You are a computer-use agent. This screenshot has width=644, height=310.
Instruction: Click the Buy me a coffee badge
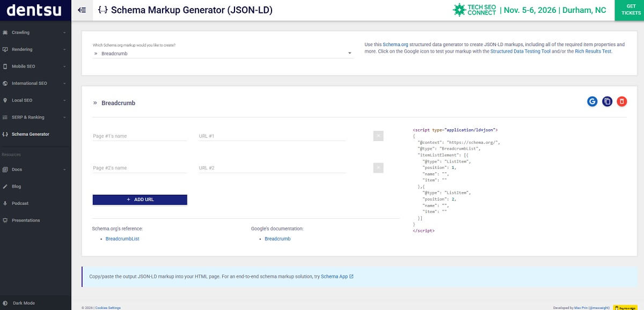(625, 308)
